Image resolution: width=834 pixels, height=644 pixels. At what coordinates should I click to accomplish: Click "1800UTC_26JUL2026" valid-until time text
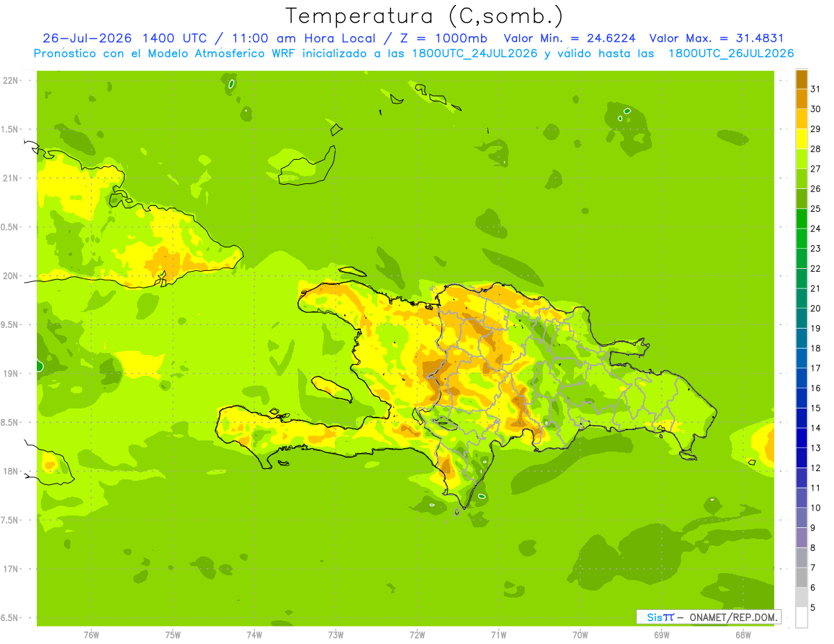coord(730,53)
